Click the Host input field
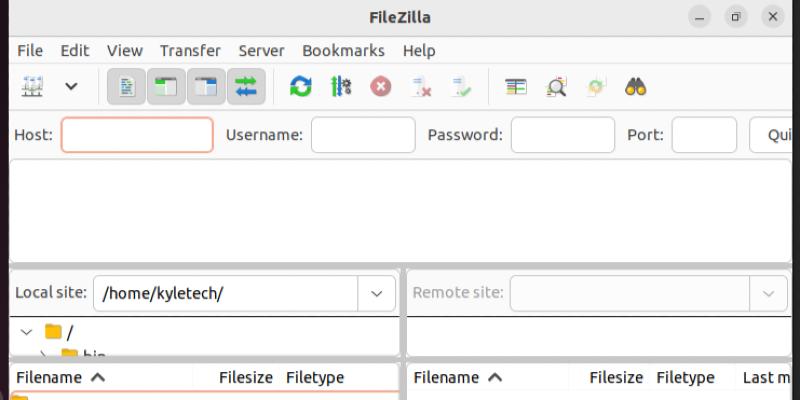This screenshot has height=400, width=800. (137, 135)
